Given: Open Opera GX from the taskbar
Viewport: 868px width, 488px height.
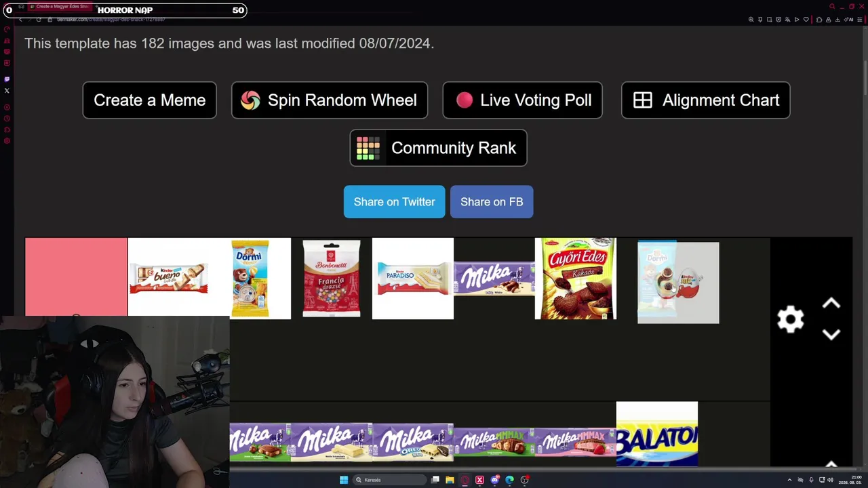Looking at the screenshot, I should click(465, 480).
